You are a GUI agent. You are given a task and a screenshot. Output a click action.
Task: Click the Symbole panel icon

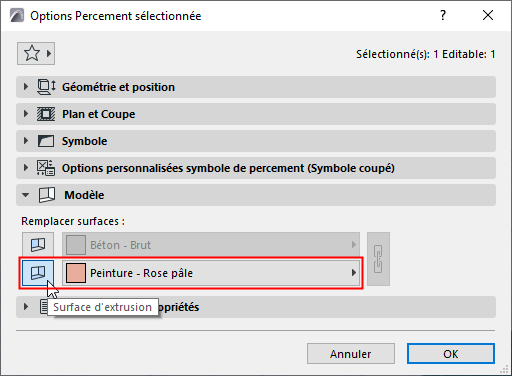46,141
